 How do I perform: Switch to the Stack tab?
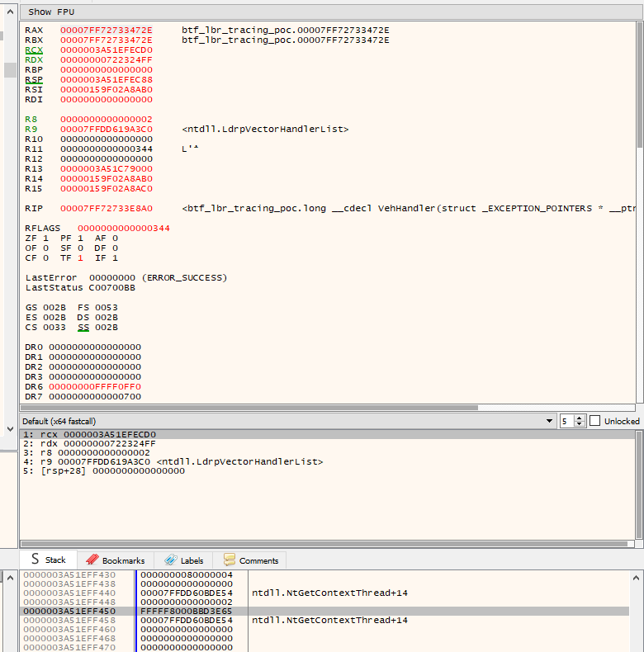point(49,560)
